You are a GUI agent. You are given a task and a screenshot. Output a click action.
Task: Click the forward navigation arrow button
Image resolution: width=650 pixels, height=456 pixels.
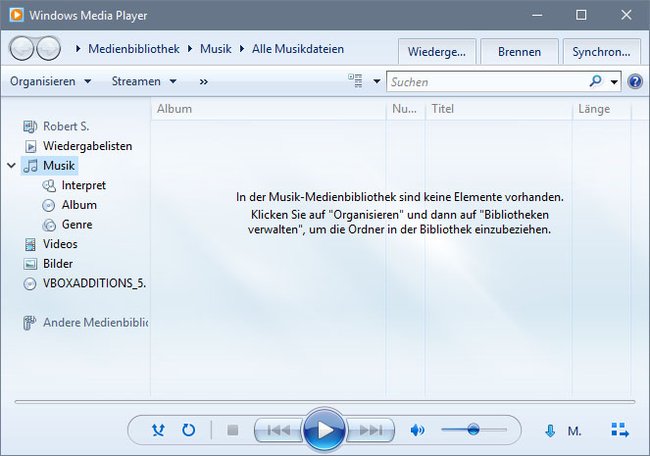pyautogui.click(x=49, y=49)
